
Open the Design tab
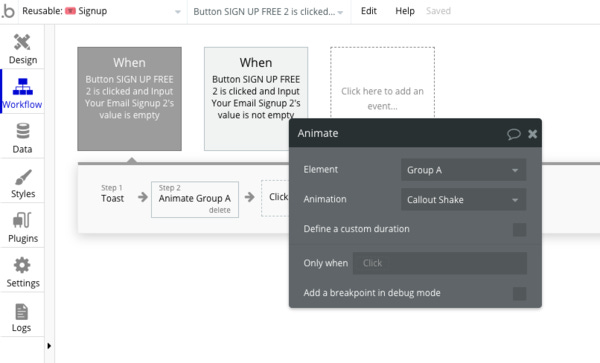point(23,49)
